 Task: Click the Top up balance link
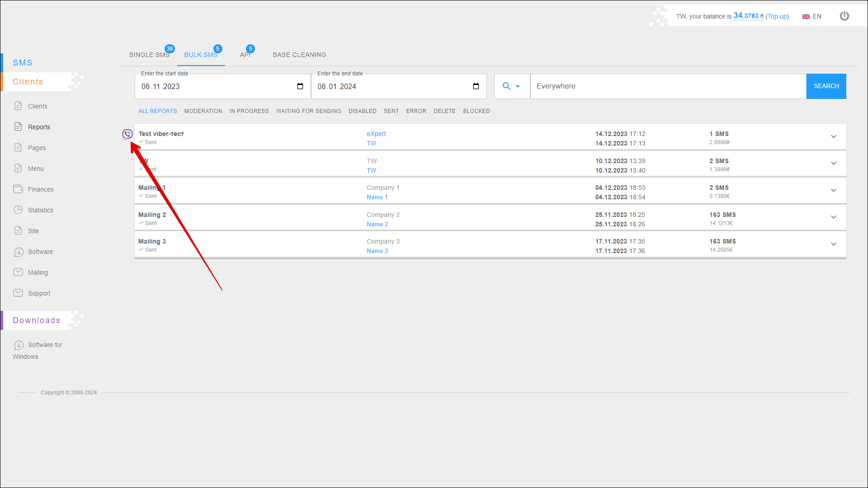click(777, 16)
